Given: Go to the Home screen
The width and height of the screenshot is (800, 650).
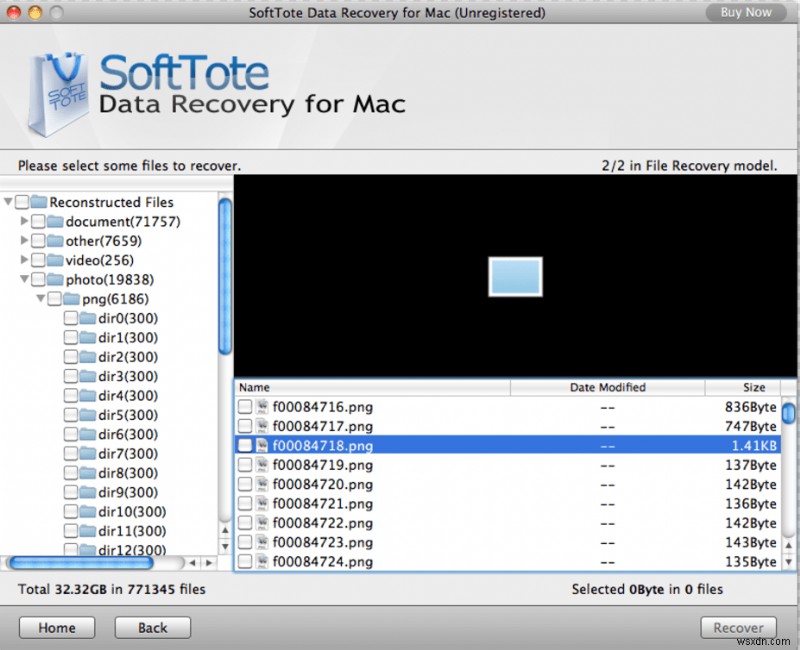Looking at the screenshot, I should pyautogui.click(x=57, y=628).
